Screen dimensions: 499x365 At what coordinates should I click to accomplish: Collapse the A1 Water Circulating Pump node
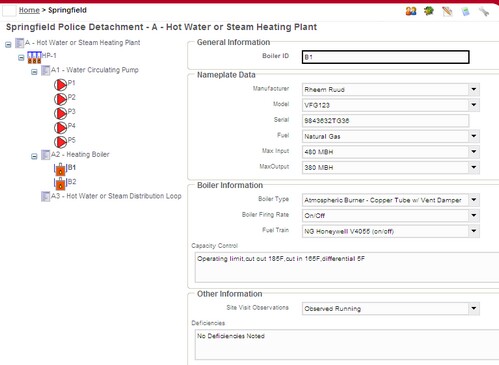pos(34,72)
